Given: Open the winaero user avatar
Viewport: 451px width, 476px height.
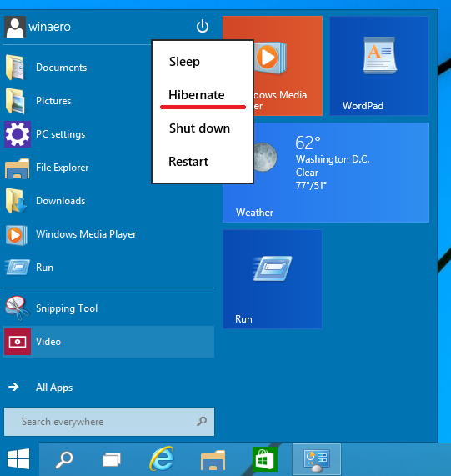Looking at the screenshot, I should 15,27.
